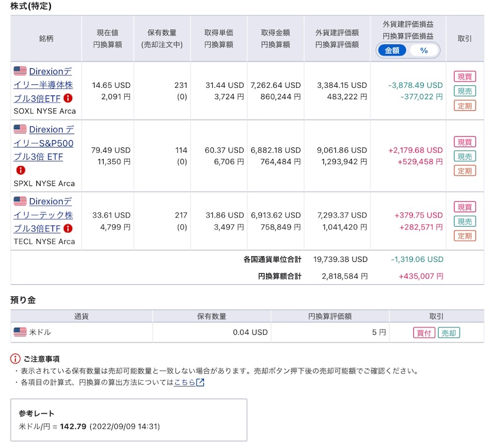The image size is (489, 448).
Task: Click 定期 button in SPXL row
Action: (x=465, y=171)
